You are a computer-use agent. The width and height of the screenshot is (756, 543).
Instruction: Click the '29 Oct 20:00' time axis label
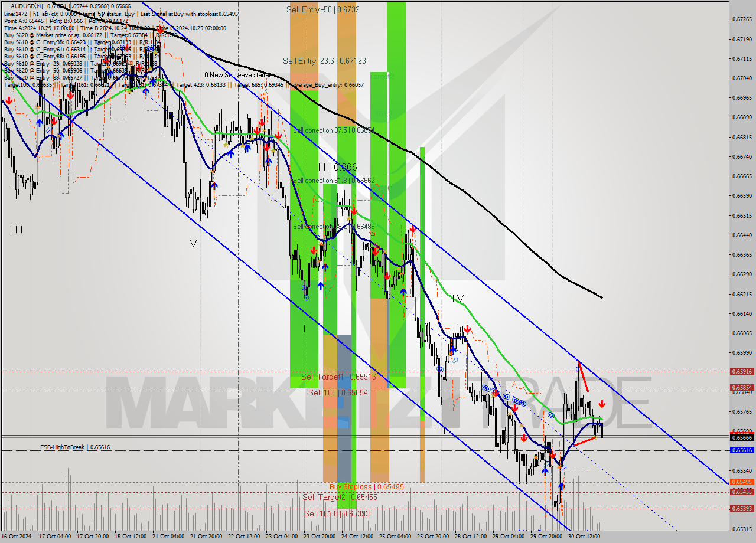[x=546, y=537]
